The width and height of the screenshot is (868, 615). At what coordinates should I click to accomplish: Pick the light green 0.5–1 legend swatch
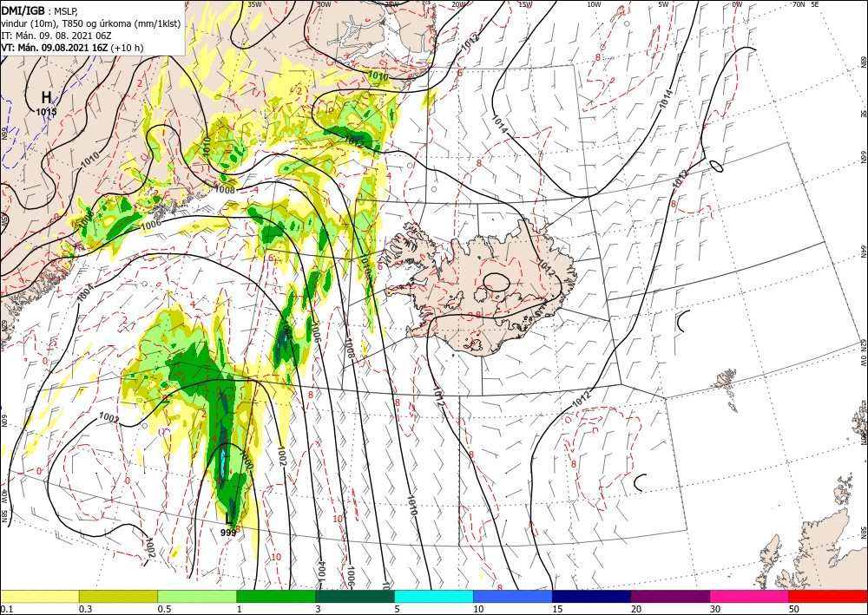[x=197, y=596]
